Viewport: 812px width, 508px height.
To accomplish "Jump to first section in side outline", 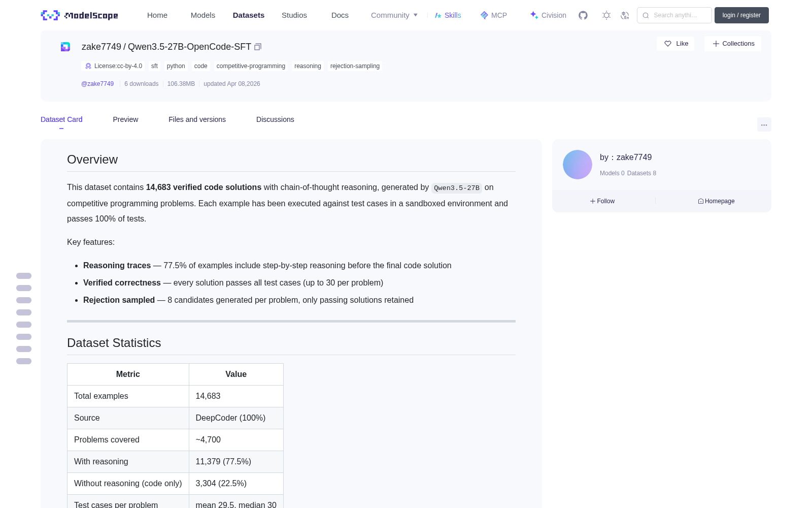I will 24,276.
